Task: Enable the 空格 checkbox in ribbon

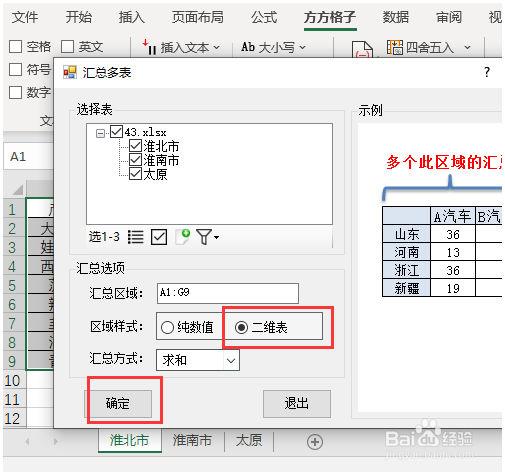Action: (x=15, y=47)
